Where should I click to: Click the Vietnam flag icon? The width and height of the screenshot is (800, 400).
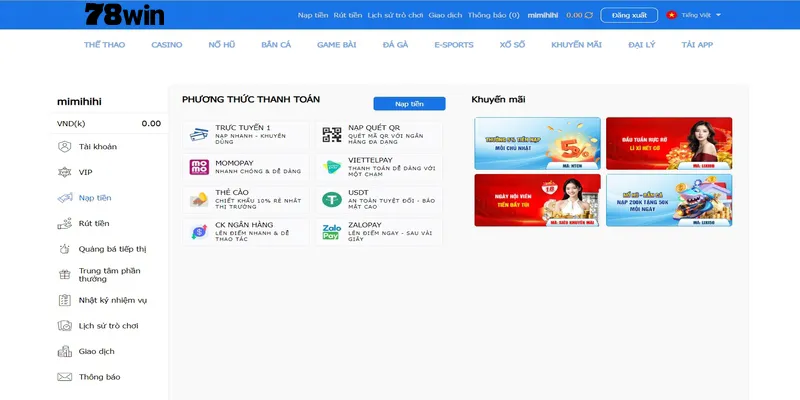tap(671, 15)
